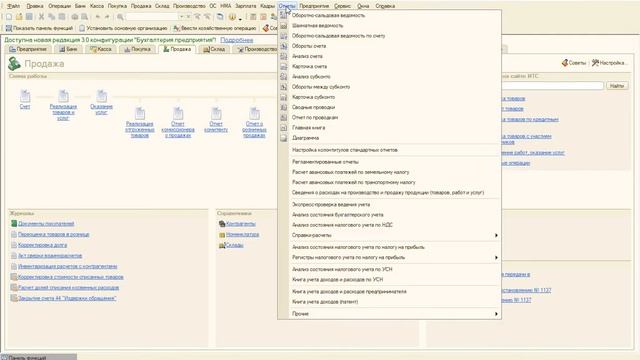Select Экспресс-проверка ведения учета entry
The height and width of the screenshot is (360, 640).
pos(331,204)
